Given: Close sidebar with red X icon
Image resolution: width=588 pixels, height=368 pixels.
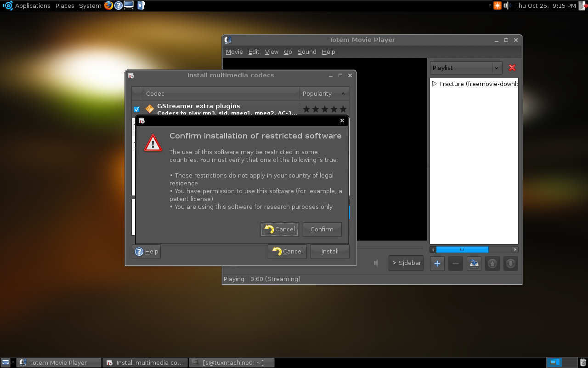Looking at the screenshot, I should [512, 68].
